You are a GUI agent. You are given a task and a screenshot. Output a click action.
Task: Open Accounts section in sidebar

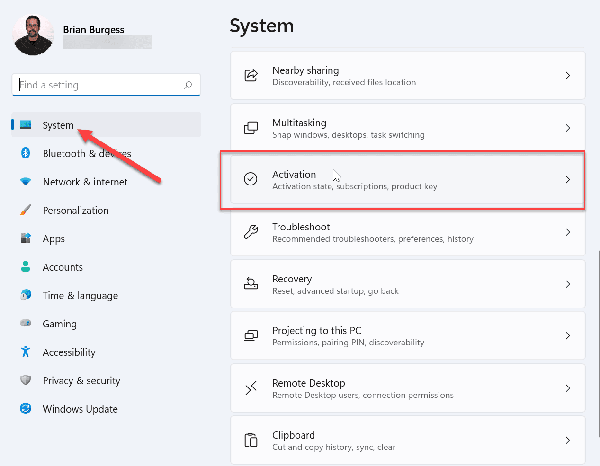(x=62, y=267)
